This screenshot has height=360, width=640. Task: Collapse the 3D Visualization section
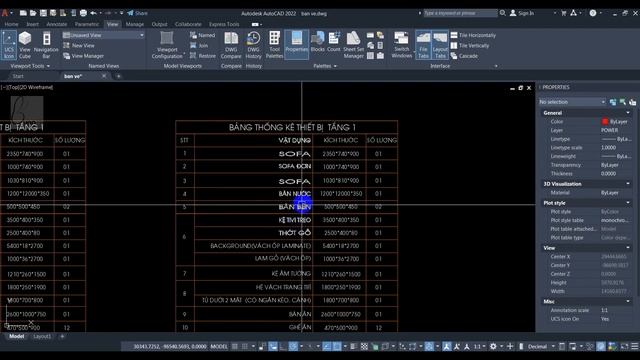[628, 184]
